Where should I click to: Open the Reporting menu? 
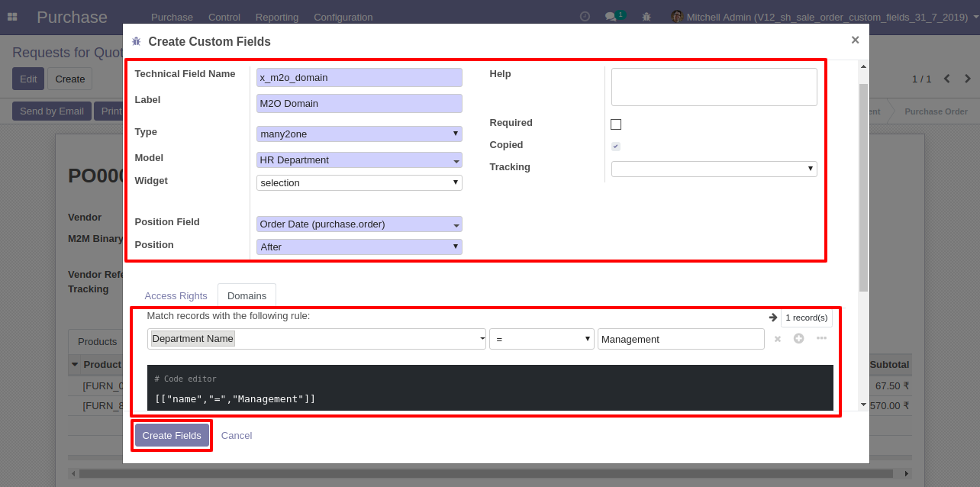point(277,17)
